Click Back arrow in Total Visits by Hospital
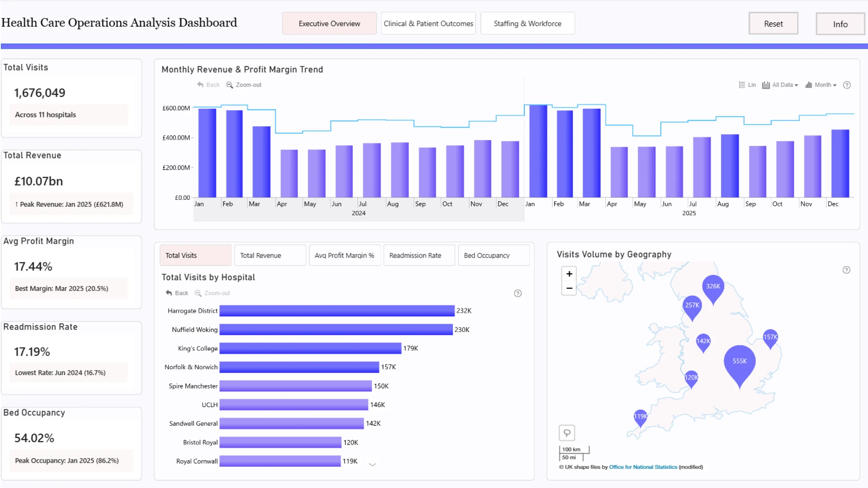 pos(169,293)
